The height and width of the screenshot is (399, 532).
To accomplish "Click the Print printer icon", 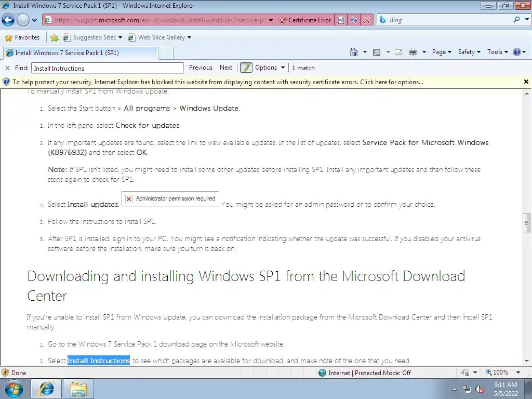I will point(413,52).
